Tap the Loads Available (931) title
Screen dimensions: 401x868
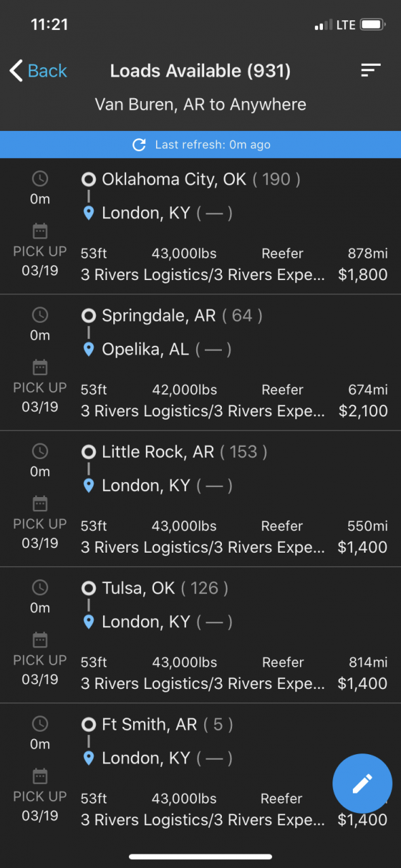200,71
